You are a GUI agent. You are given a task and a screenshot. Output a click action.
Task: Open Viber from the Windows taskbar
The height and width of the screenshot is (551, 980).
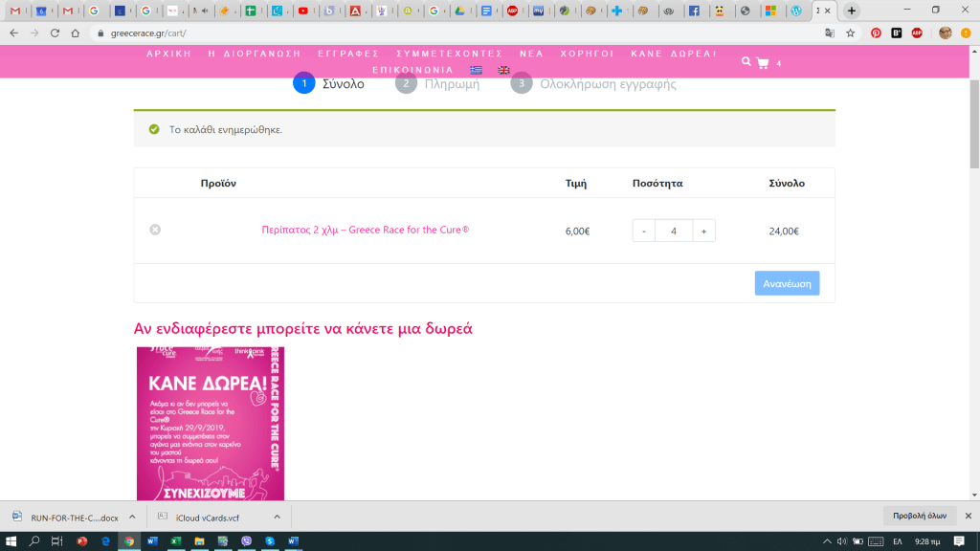tap(248, 541)
